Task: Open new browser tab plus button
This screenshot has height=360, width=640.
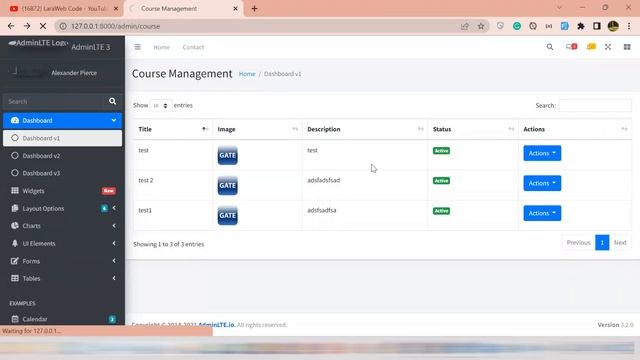Action: click(254, 8)
